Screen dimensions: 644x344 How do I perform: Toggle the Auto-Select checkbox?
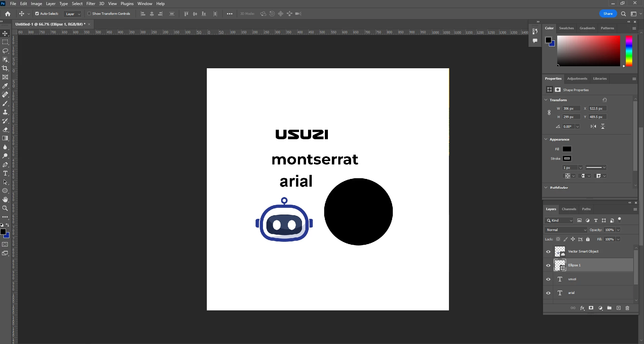(37, 14)
